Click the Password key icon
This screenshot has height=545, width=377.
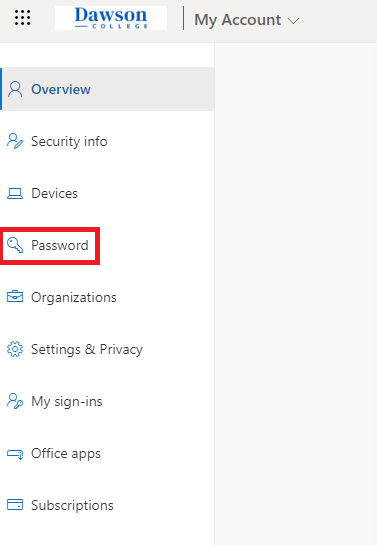(x=15, y=245)
